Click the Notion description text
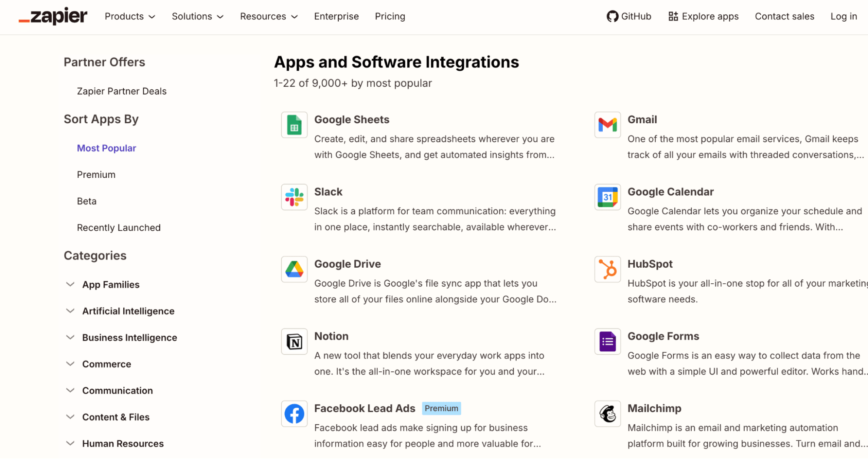 [x=429, y=364]
